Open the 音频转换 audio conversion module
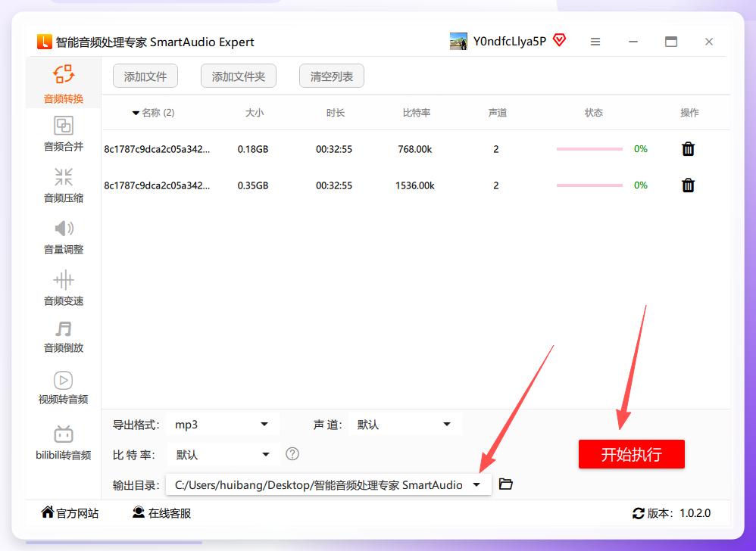 pos(63,84)
